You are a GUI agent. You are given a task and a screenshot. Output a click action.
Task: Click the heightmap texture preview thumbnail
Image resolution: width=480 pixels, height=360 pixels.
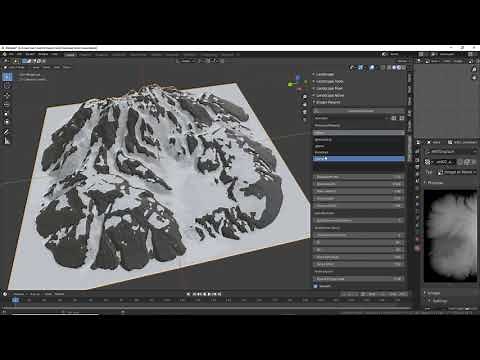450,236
